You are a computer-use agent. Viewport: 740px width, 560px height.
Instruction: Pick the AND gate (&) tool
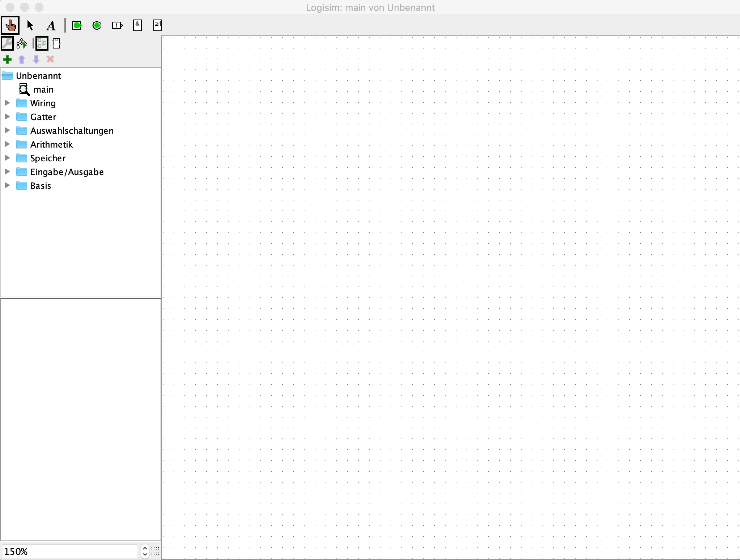[137, 25]
